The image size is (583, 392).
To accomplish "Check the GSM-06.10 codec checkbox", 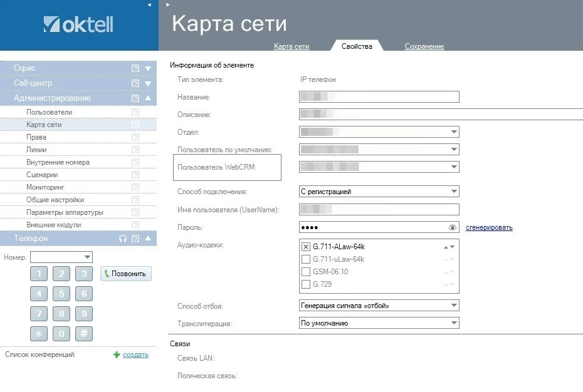I will pyautogui.click(x=305, y=271).
